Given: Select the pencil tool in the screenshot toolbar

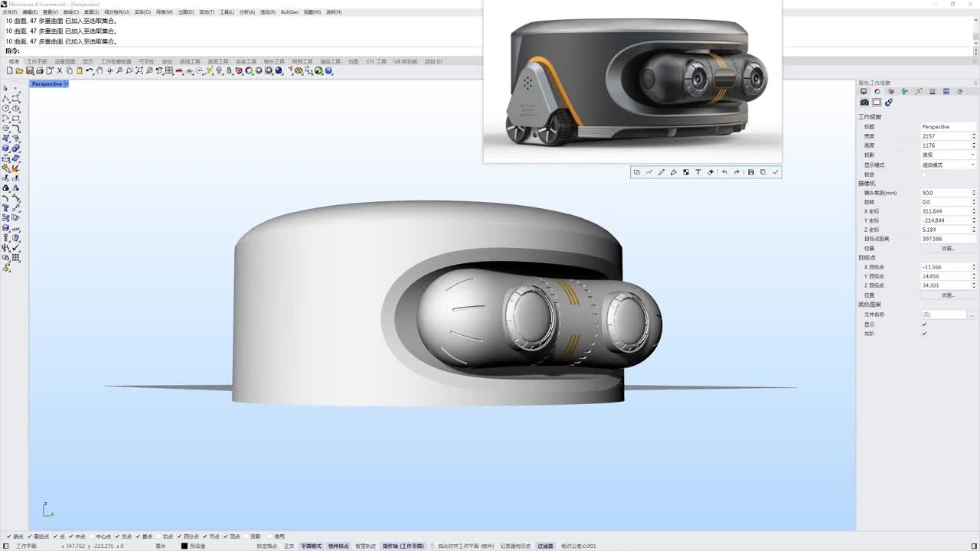Looking at the screenshot, I should tap(661, 172).
